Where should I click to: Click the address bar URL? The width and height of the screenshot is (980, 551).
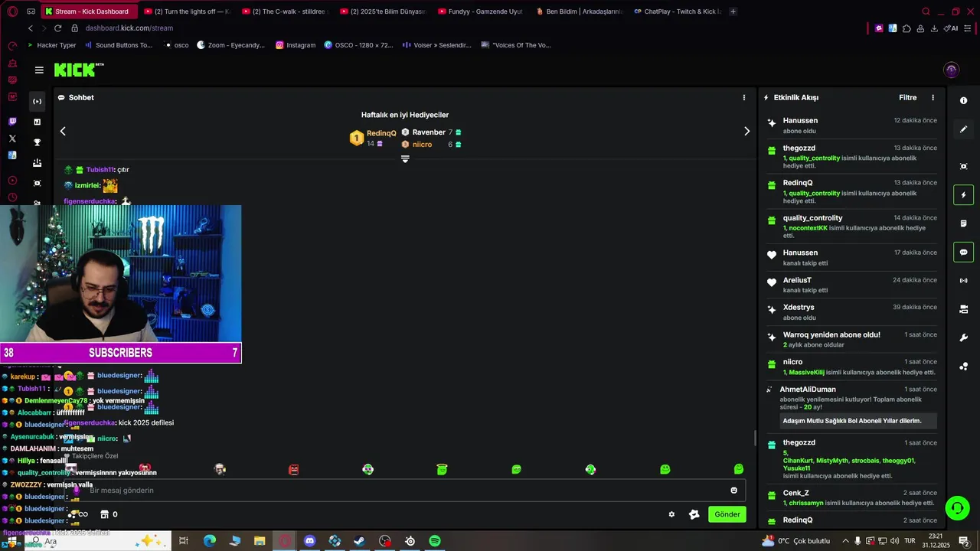(x=129, y=28)
